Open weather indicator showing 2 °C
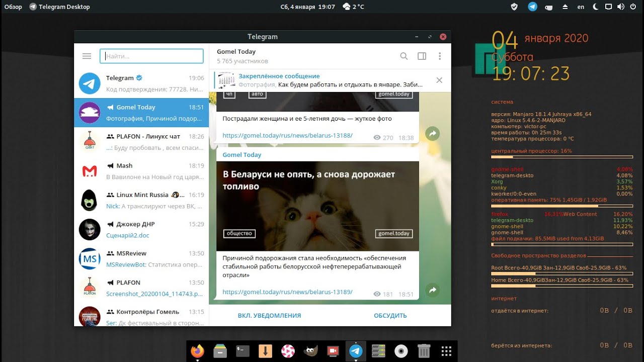Viewport: 644px width, 362px height. pos(353,7)
